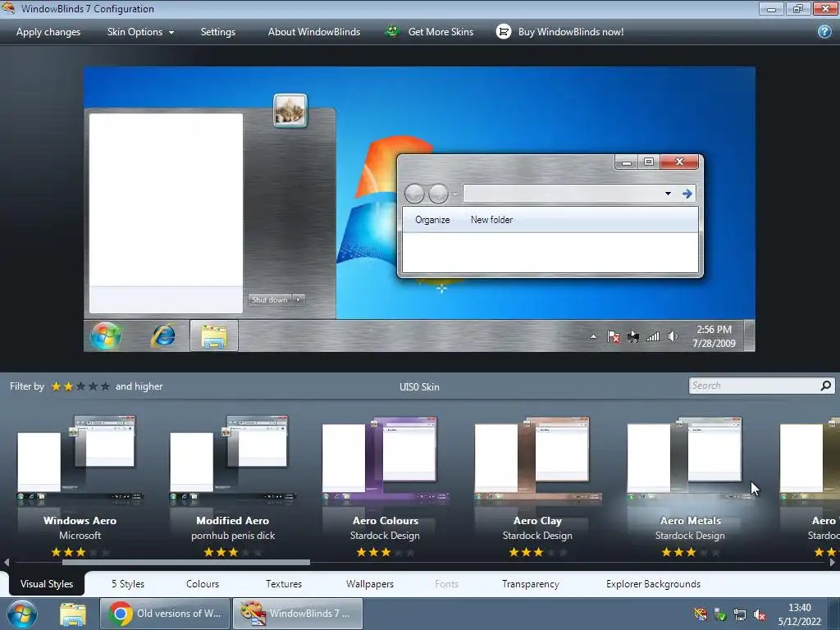Click the volume speaker icon in preview tray

pos(673,336)
